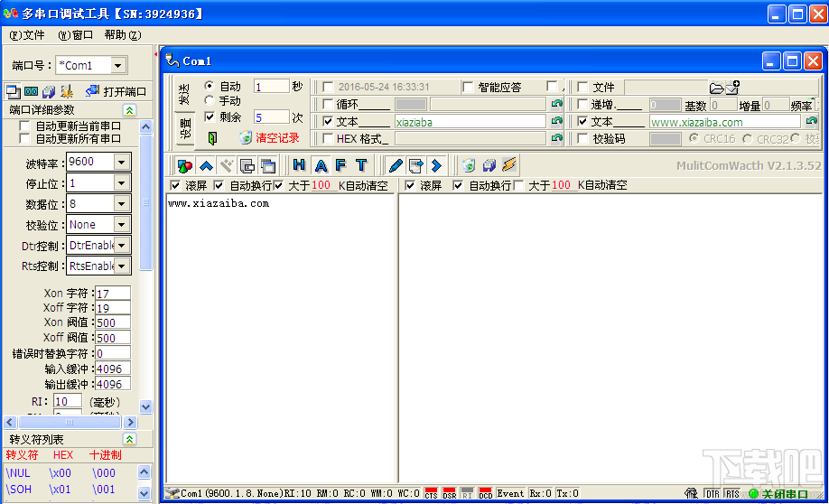
Task: Click the 关闭串口 button in status bar
Action: point(778,494)
